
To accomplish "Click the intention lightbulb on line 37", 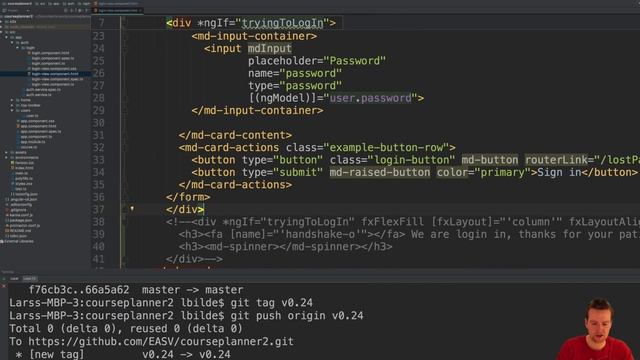I will tap(132, 208).
